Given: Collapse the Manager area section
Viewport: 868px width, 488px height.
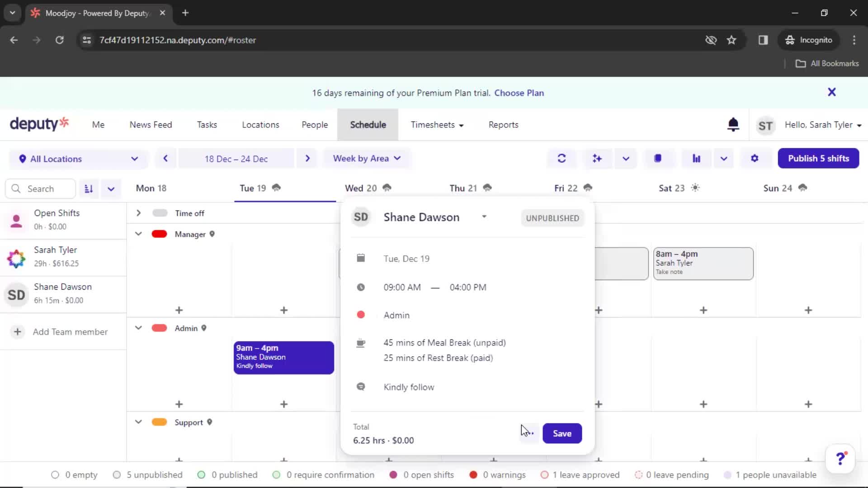Looking at the screenshot, I should pos(138,234).
